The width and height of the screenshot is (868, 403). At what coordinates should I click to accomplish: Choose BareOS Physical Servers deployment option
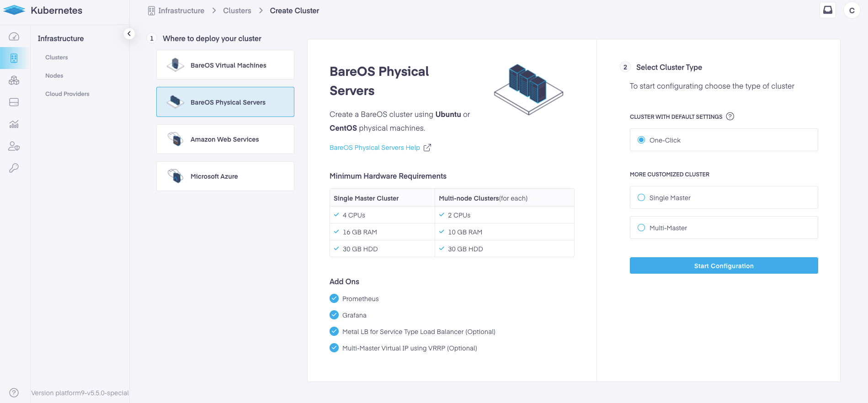pos(225,102)
